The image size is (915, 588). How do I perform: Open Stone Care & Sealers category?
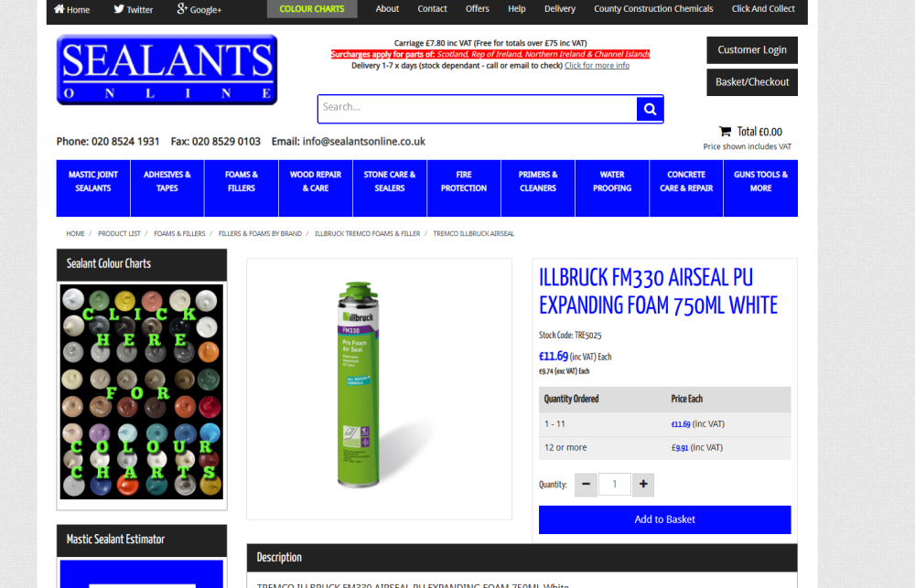coord(390,188)
